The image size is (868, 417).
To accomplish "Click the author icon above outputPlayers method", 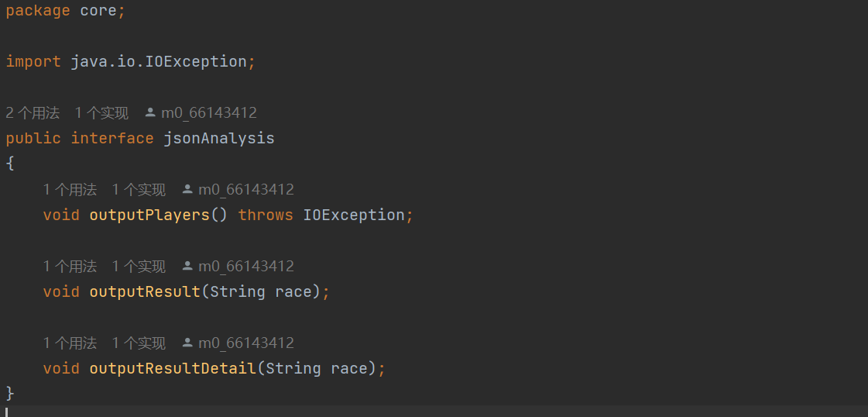I will [187, 189].
